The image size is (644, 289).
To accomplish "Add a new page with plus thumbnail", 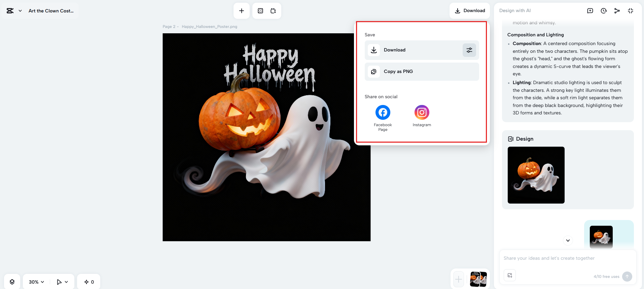I will coord(459,279).
